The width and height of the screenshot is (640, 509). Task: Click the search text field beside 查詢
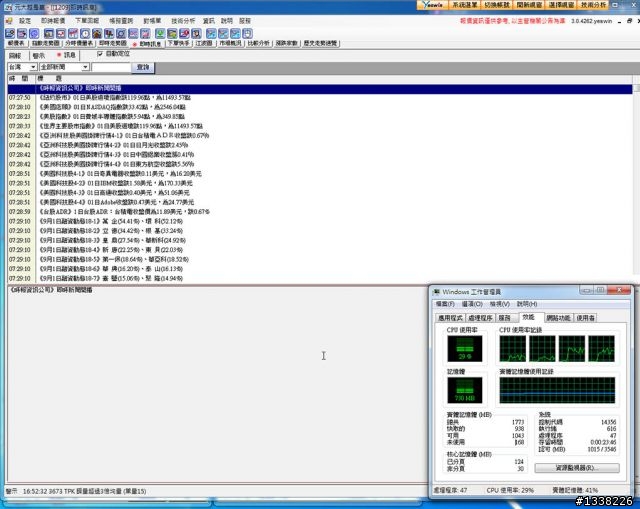111,67
